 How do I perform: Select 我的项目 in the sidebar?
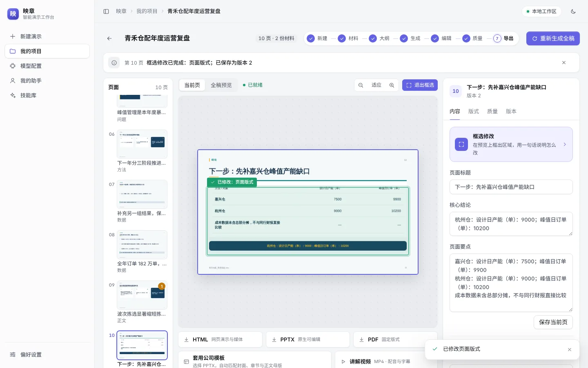click(47, 51)
